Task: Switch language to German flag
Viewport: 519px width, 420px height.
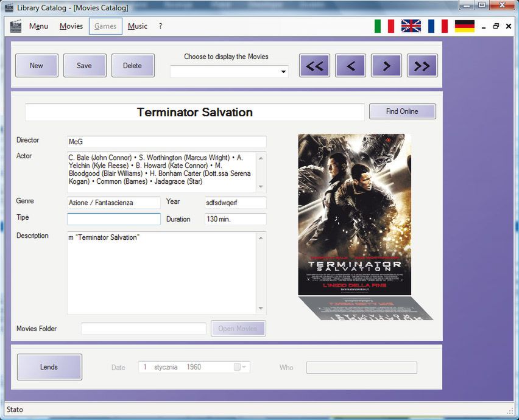Action: click(x=464, y=26)
